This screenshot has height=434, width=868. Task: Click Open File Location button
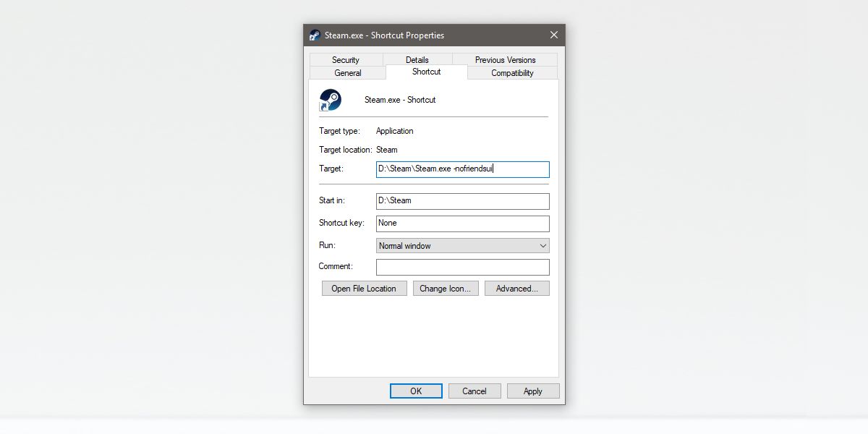coord(364,289)
